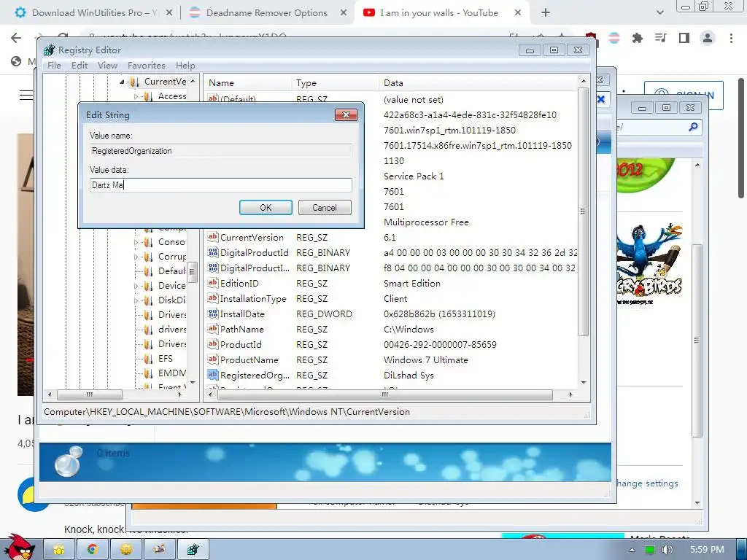This screenshot has width=747, height=560.
Task: Select the RegisteredOrg value icon
Action: tap(212, 375)
